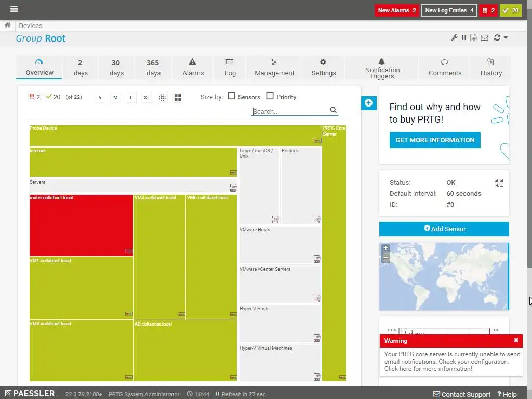The width and height of the screenshot is (532, 399).
Task: Zoom out on the world map
Action: (385, 258)
